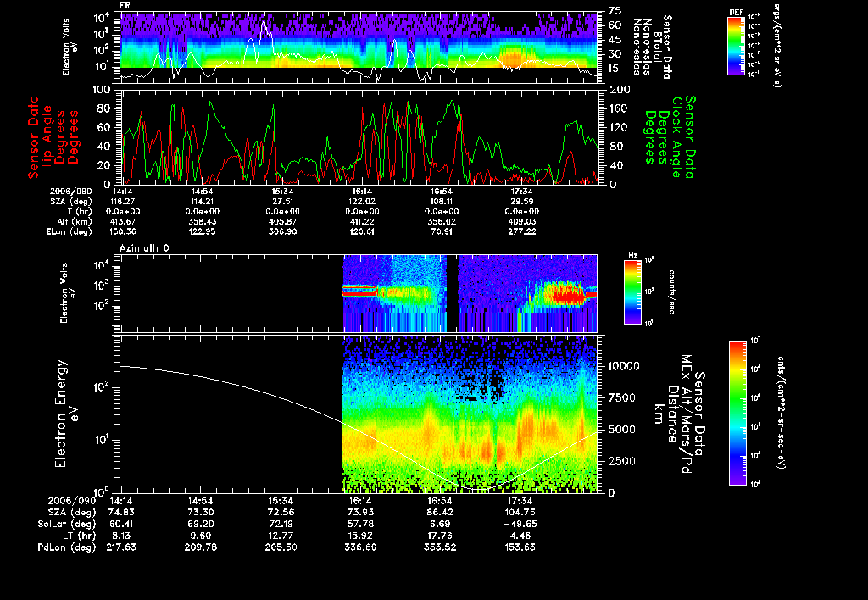Screen dimensions: 868x600
Task: Click the Hz counts color scale bar
Action: pyautogui.click(x=632, y=292)
